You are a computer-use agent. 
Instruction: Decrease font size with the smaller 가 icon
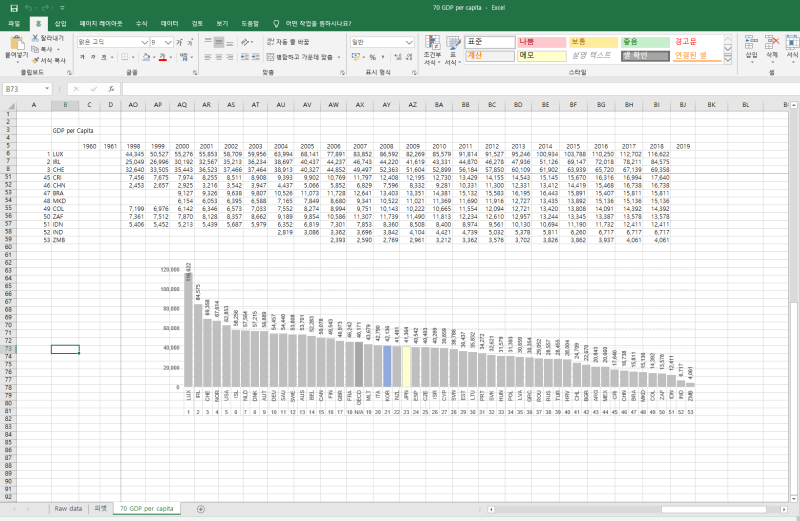pyautogui.click(x=190, y=42)
